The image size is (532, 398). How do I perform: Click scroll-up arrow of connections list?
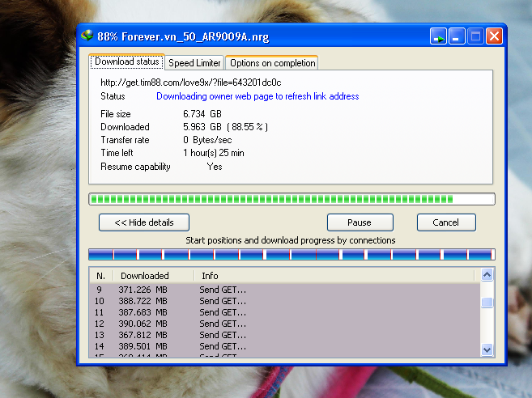click(x=487, y=274)
